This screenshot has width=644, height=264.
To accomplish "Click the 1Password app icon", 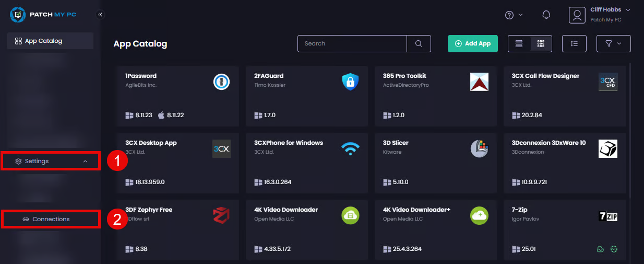I will pos(222,82).
